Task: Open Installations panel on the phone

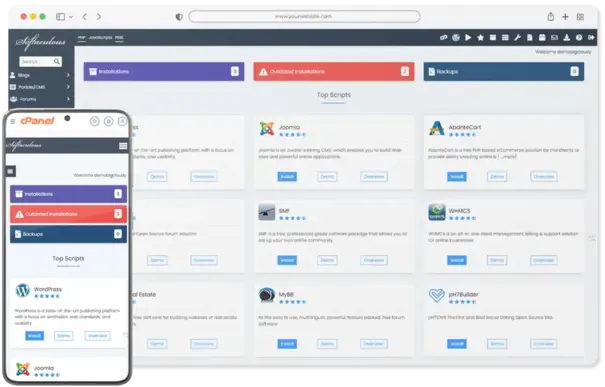Action: (68, 194)
